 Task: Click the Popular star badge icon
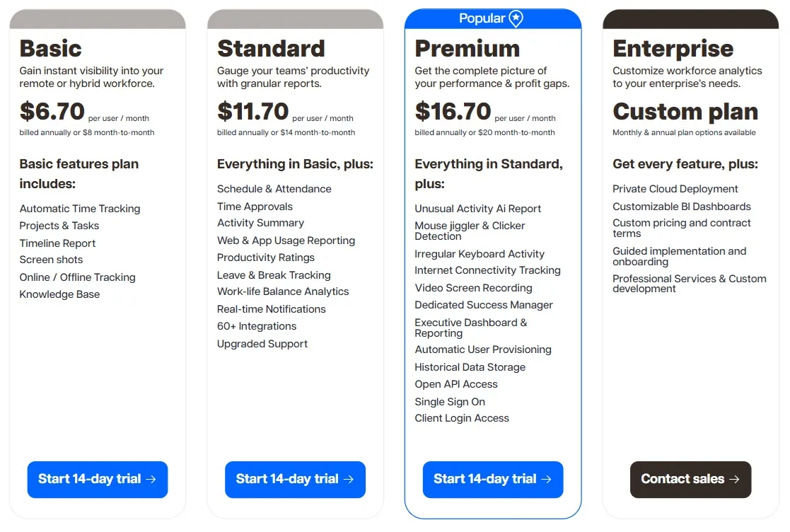516,18
